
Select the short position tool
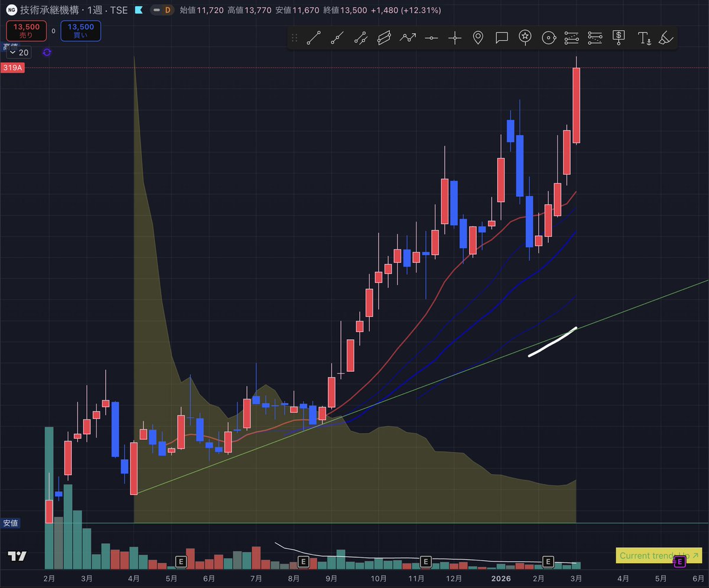[595, 38]
